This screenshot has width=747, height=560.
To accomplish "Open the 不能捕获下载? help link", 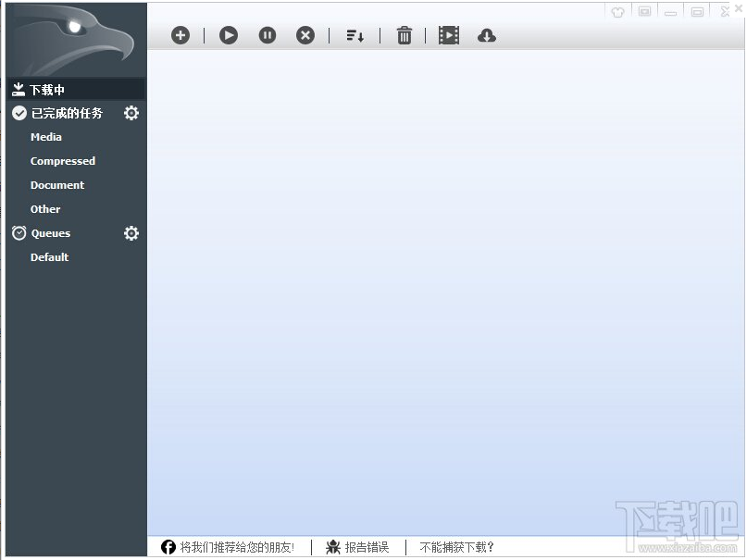I will 457,548.
